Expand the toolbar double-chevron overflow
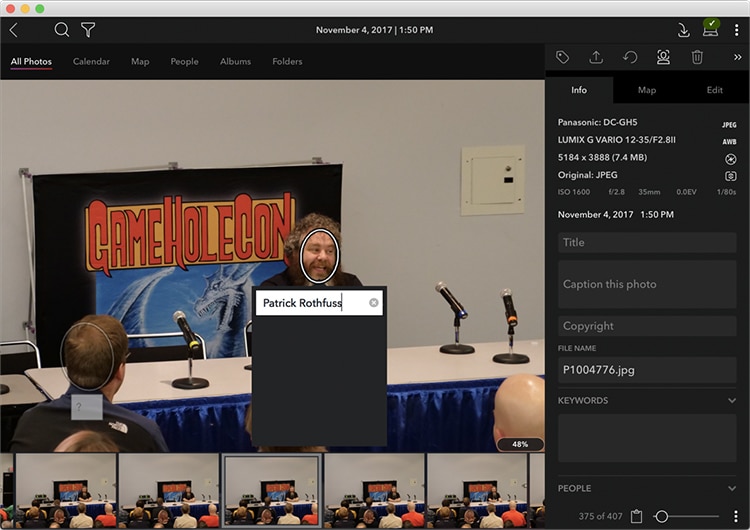750x530 pixels. tap(737, 58)
